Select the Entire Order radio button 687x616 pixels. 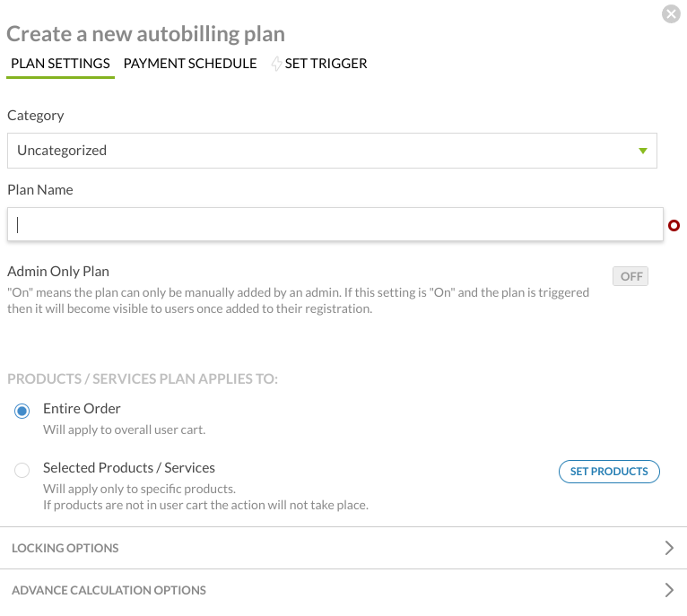(22, 411)
